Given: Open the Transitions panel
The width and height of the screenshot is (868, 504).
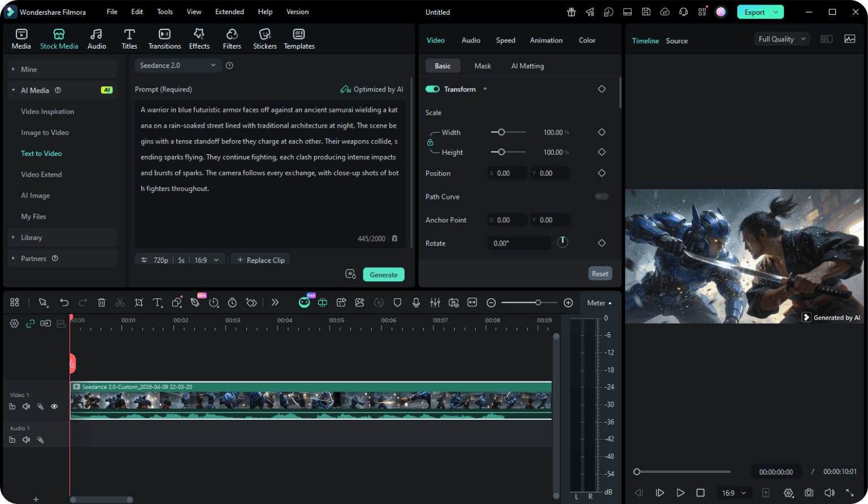Looking at the screenshot, I should [x=164, y=39].
